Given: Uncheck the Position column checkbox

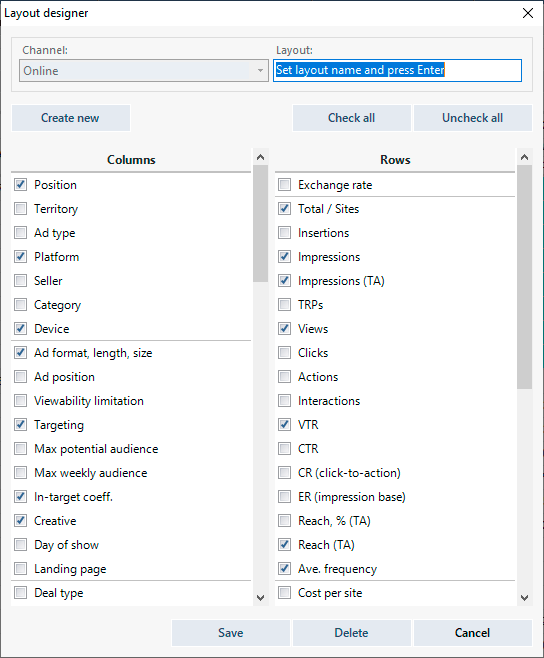Looking at the screenshot, I should (21, 185).
